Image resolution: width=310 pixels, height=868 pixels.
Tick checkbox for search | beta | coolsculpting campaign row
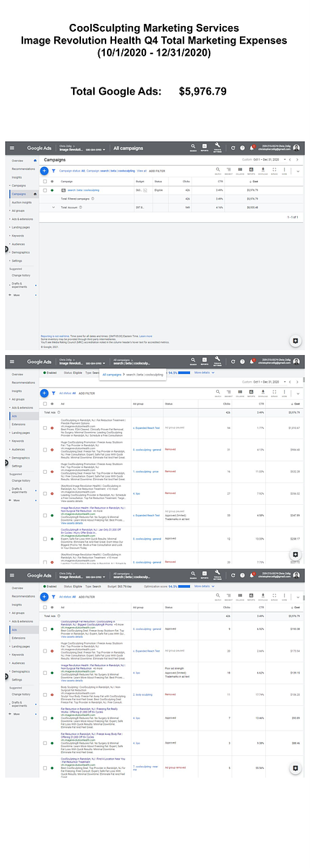[x=44, y=190]
